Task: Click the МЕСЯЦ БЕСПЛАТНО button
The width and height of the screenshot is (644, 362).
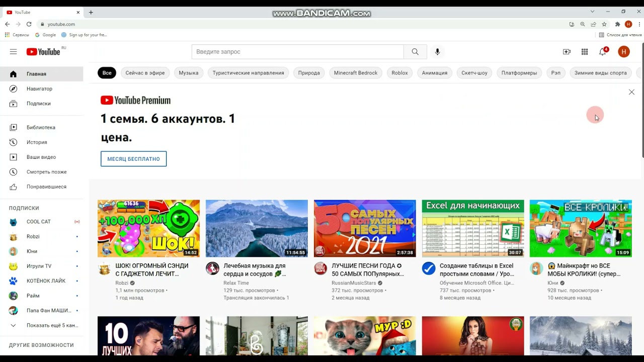Action: (133, 159)
